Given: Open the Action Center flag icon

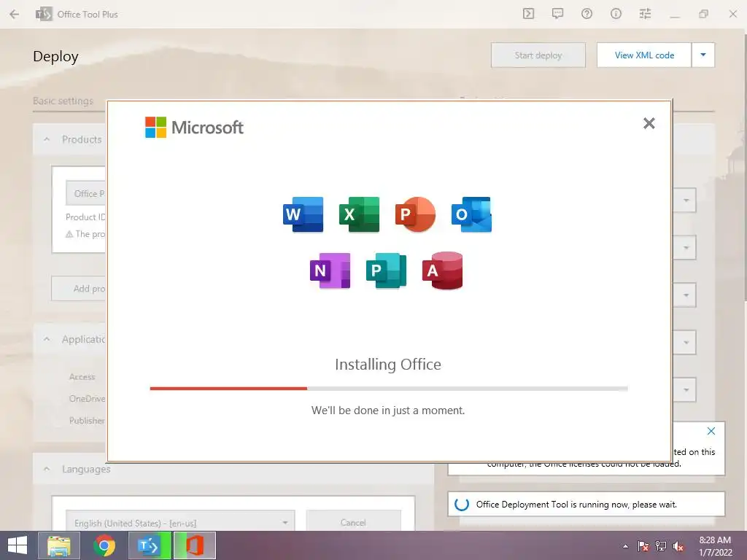Looking at the screenshot, I should (x=643, y=546).
